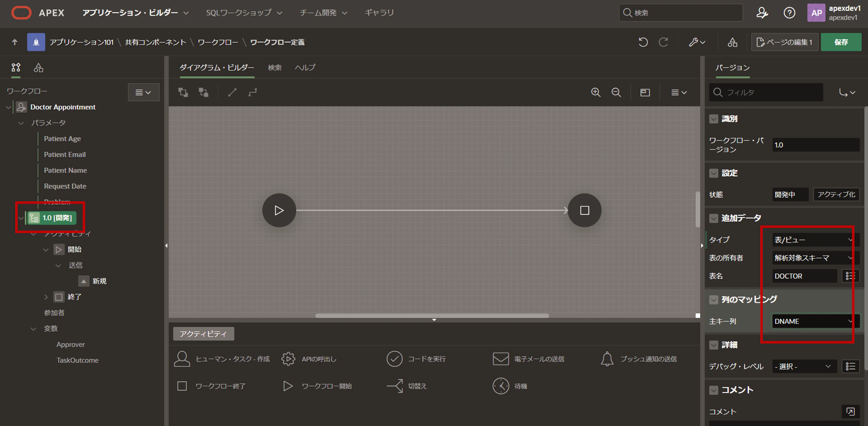Viewport: 868px width, 426px height.
Task: Open the shared components icon in header
Action: point(732,42)
